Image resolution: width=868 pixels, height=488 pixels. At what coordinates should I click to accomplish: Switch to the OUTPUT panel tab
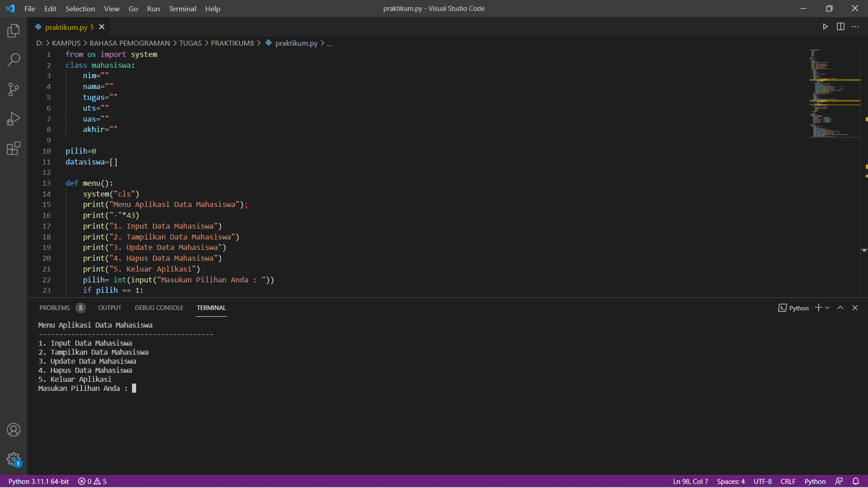click(110, 308)
